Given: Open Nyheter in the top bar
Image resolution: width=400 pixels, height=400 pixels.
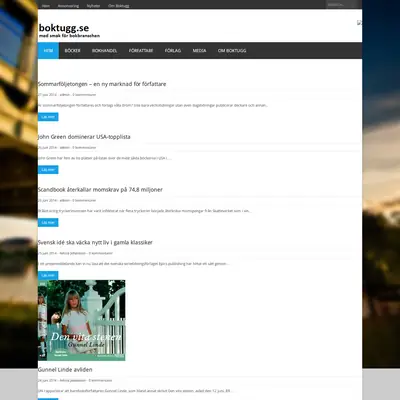Looking at the screenshot, I should [x=93, y=6].
